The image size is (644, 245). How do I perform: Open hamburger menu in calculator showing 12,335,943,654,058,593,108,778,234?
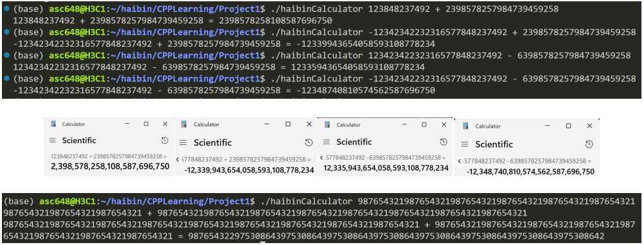(x=327, y=142)
